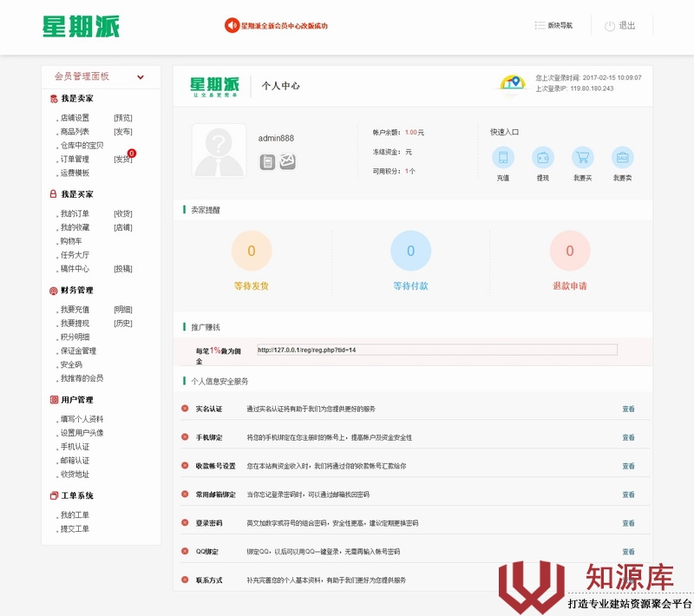Click the 退出 power icon
The width and height of the screenshot is (694, 616).
coord(610,26)
